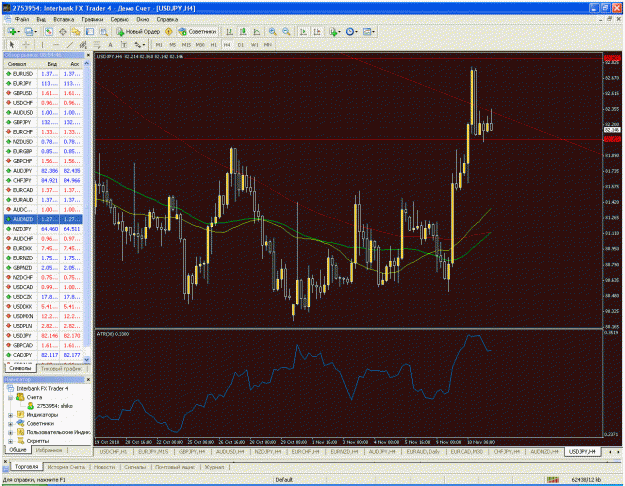The width and height of the screenshot is (625, 486).
Task: Switch timeframe to D1
Action: [x=241, y=45]
